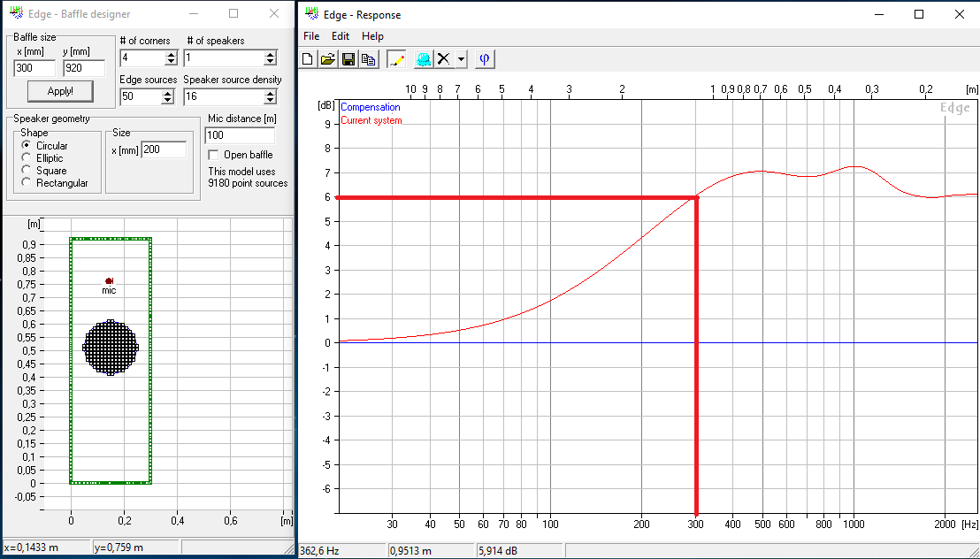Viewport: 980px width, 559px height.
Task: Open dropdown arrow next to X icon
Action: click(x=461, y=59)
